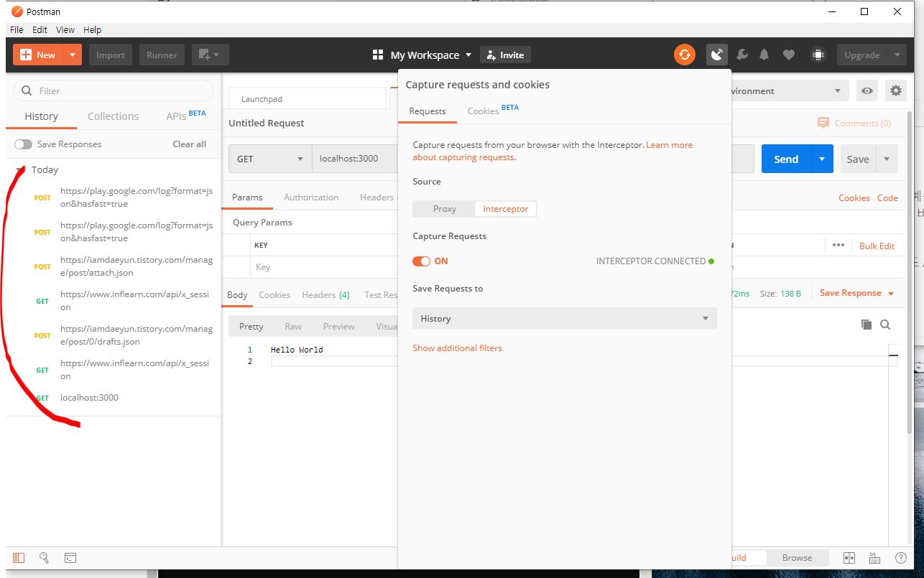Viewport: 924px width, 578px height.
Task: Click the Filter search field
Action: [x=113, y=90]
